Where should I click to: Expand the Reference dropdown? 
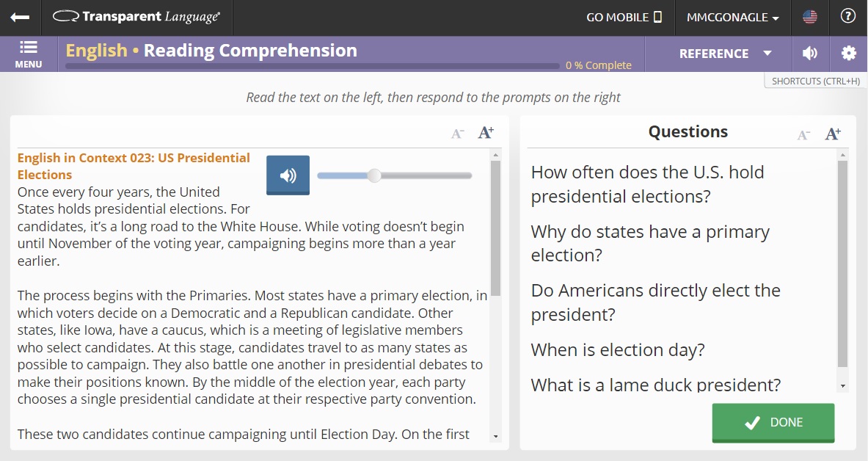point(725,54)
